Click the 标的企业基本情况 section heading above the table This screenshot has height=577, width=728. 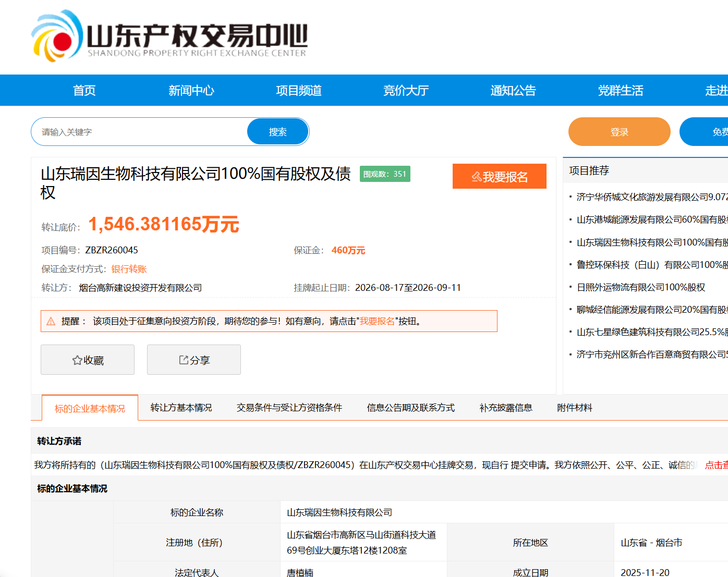click(72, 488)
